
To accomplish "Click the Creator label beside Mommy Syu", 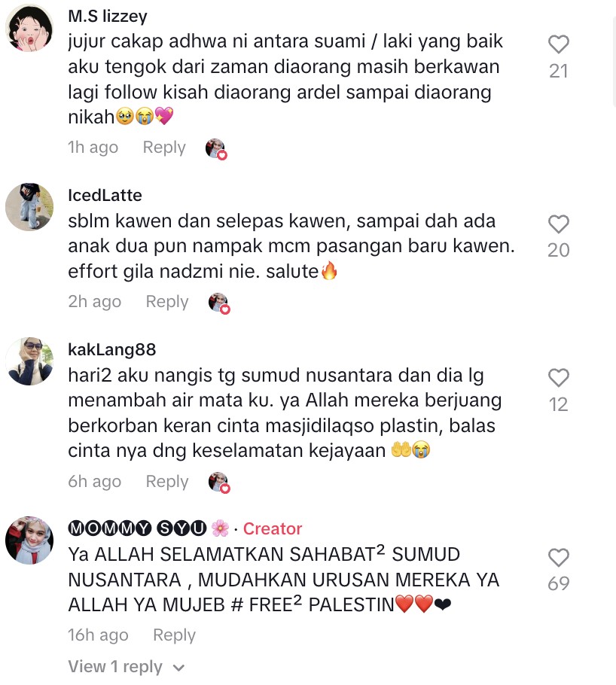I will [x=273, y=528].
